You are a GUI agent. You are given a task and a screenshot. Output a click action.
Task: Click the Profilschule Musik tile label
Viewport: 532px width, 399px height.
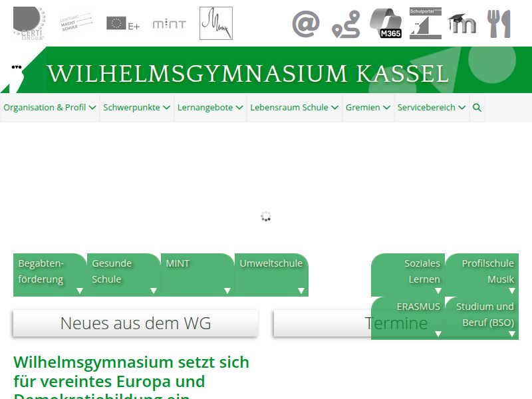click(x=487, y=271)
